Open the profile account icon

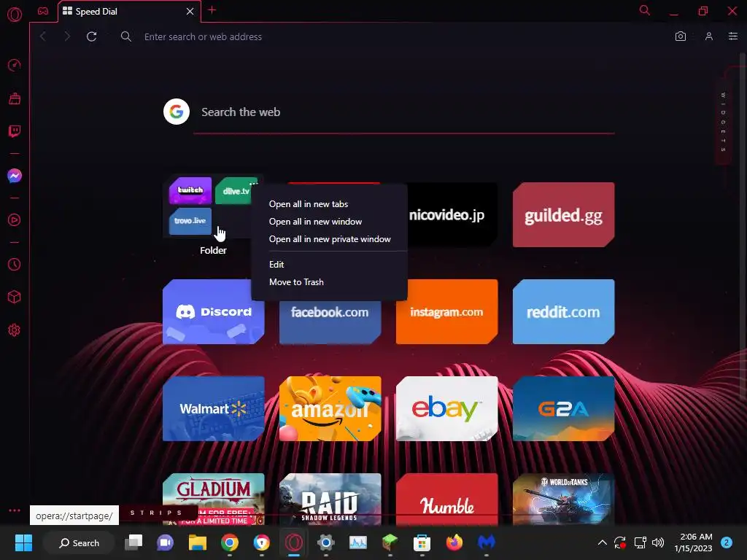(709, 36)
